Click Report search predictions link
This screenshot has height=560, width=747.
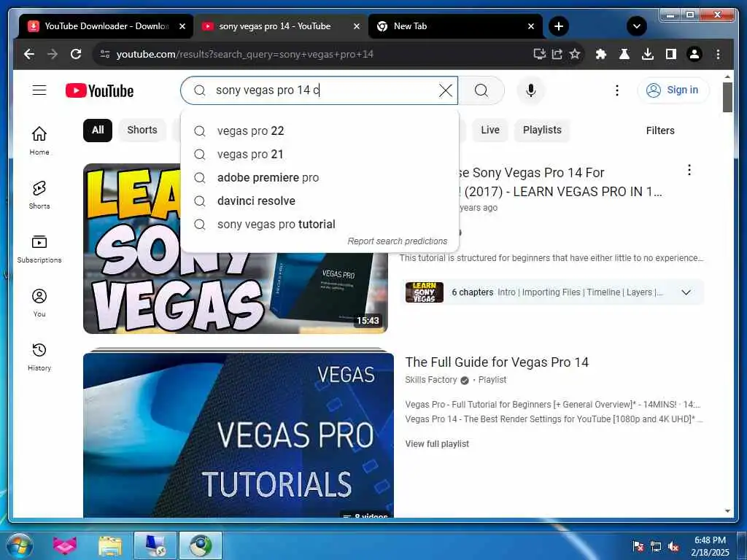pos(398,241)
